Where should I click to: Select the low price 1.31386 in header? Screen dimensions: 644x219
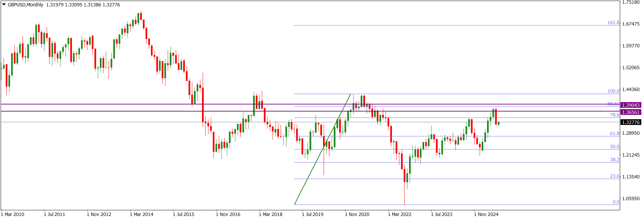tap(92, 5)
